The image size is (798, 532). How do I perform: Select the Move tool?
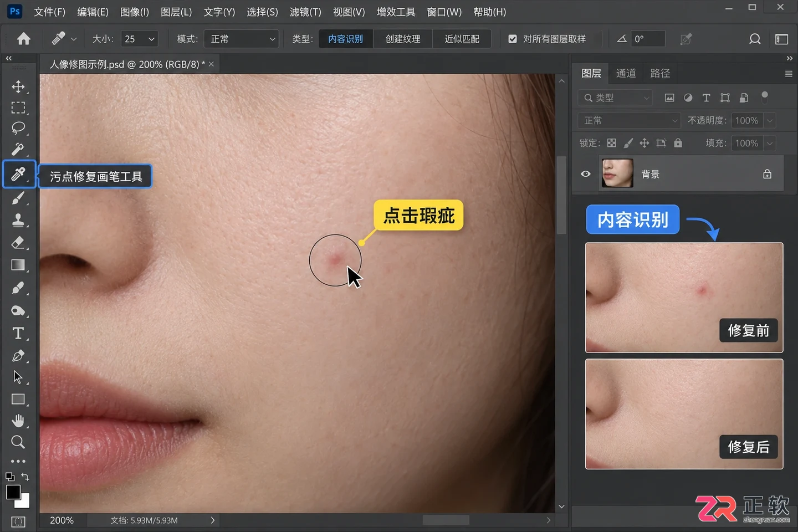[18, 87]
